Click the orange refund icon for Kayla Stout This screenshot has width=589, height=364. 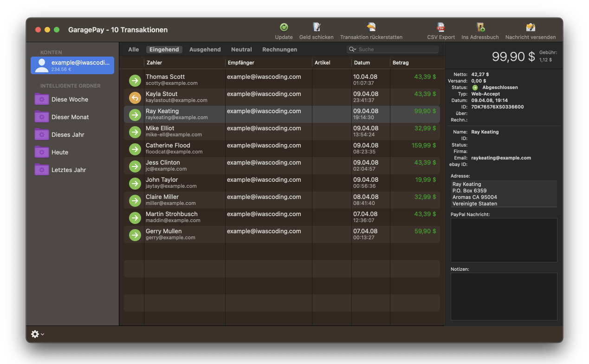[x=135, y=97]
